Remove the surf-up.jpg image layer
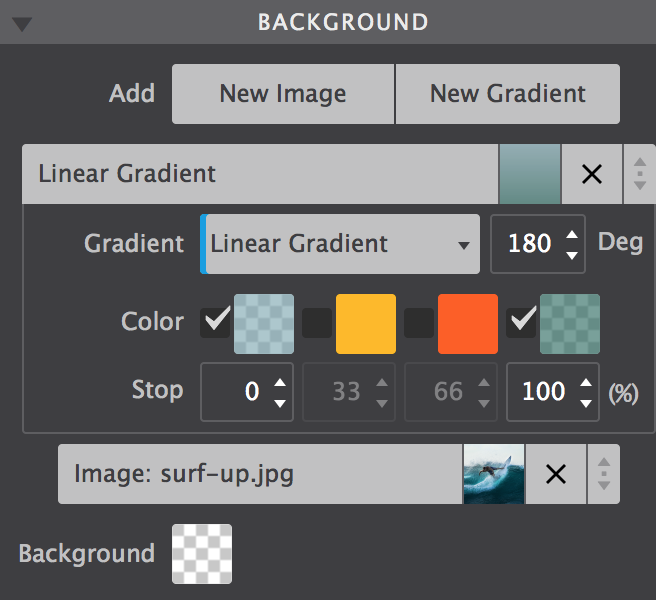The image size is (656, 600). tap(555, 474)
